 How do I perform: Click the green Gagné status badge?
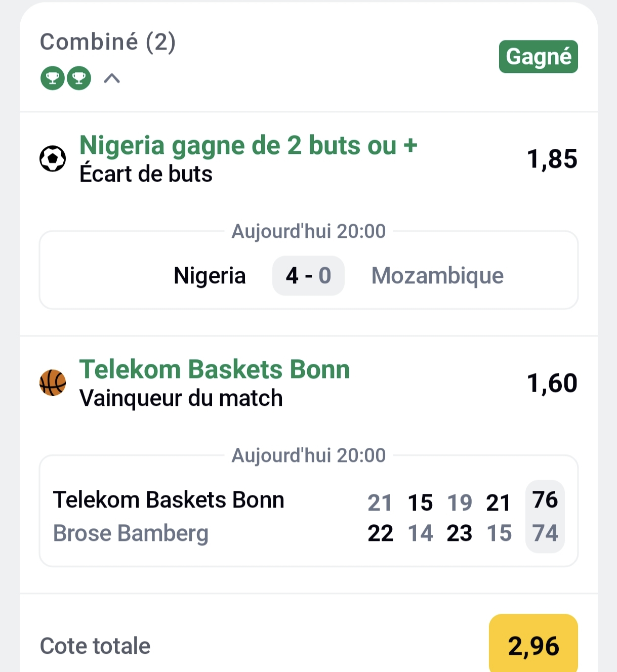coord(538,57)
